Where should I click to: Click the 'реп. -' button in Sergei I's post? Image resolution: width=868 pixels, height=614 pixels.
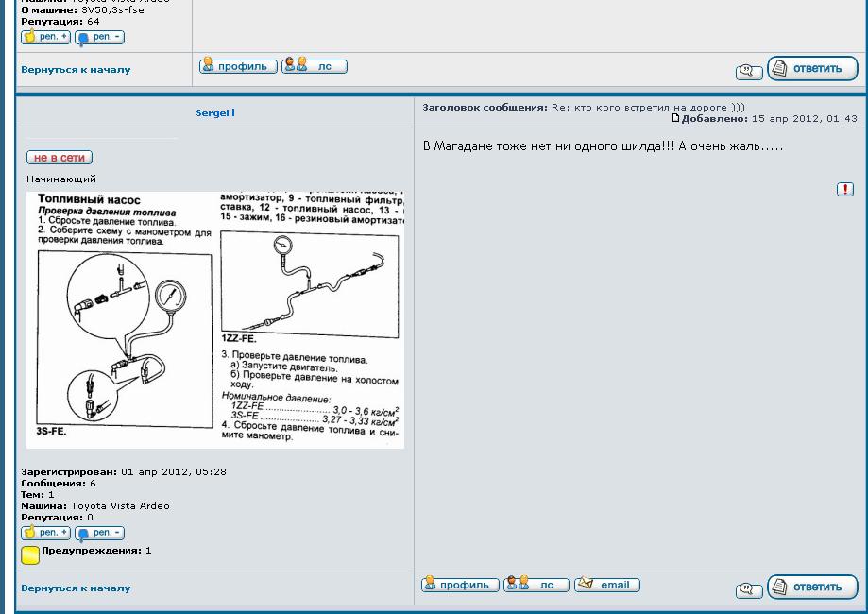tap(99, 533)
